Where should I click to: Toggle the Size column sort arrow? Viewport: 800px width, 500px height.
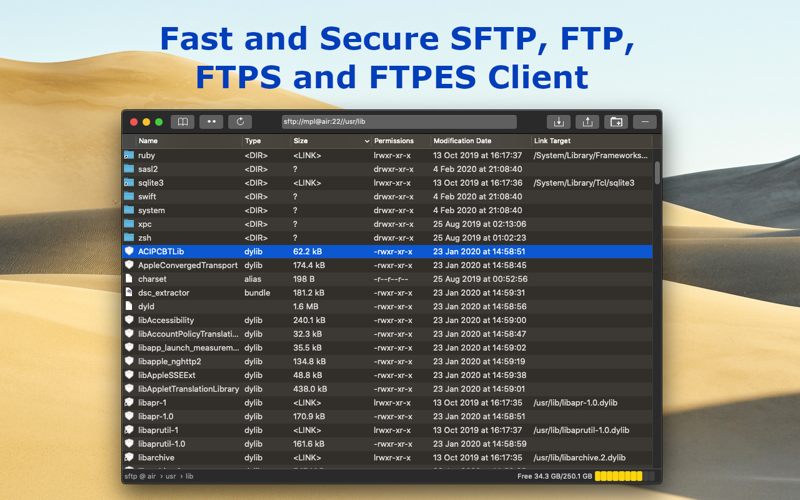click(366, 141)
